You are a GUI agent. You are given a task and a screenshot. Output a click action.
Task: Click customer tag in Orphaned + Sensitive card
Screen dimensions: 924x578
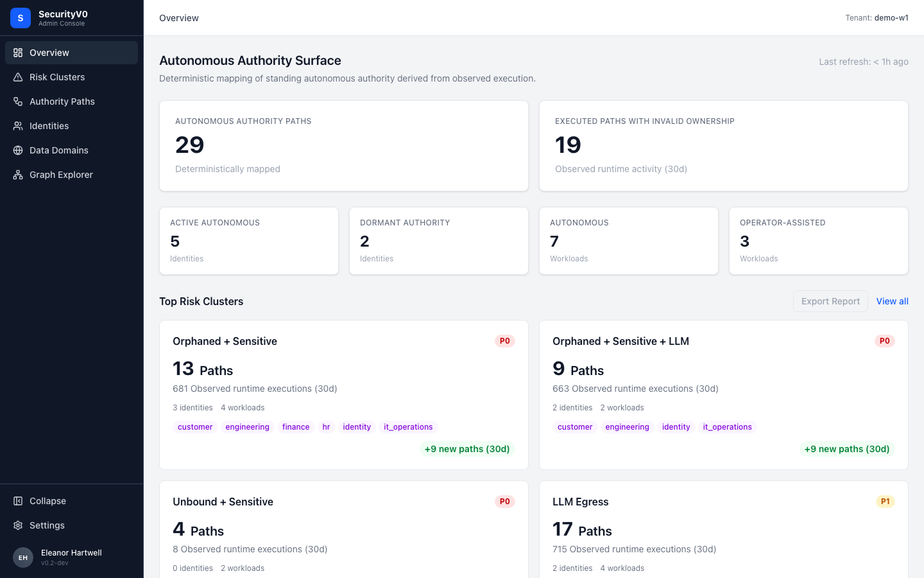coord(195,427)
